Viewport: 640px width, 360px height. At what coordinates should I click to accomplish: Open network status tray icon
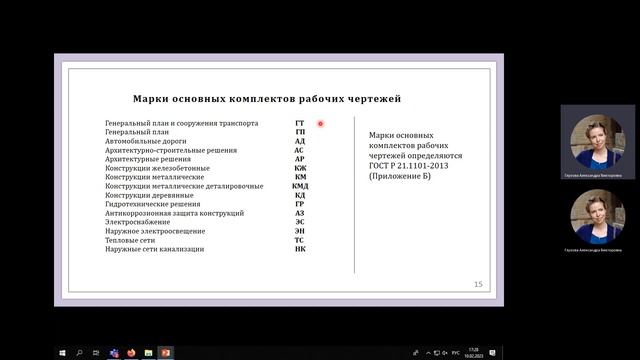click(437, 353)
